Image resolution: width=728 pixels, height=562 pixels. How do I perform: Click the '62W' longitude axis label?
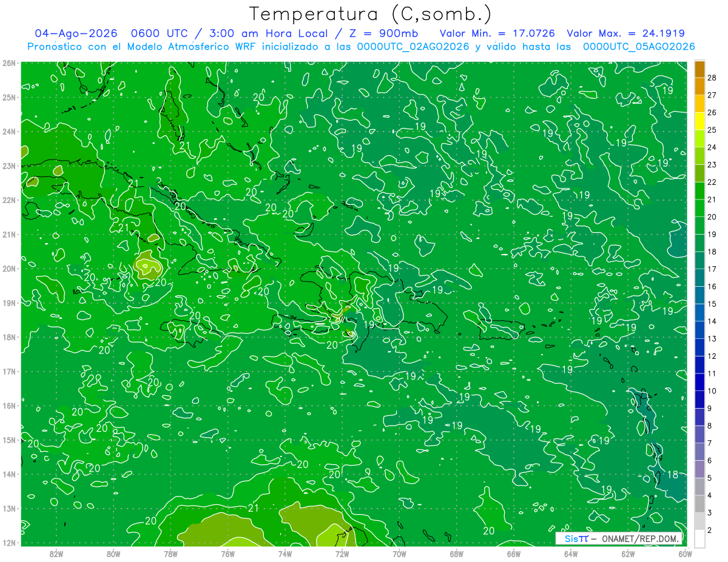pyautogui.click(x=628, y=553)
